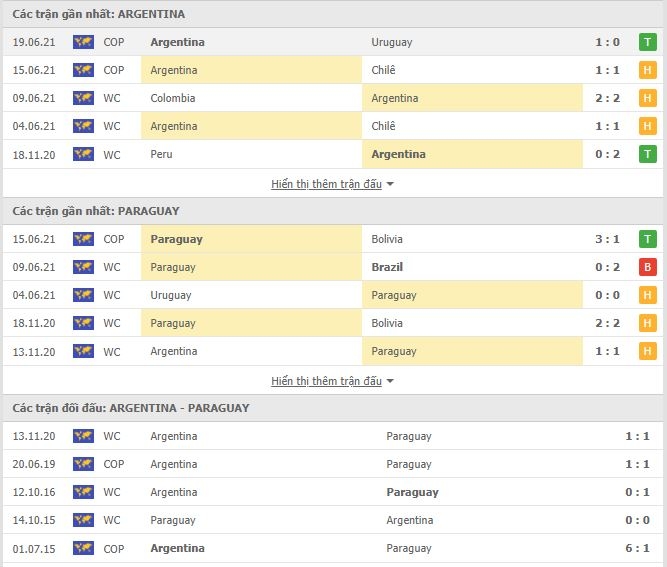The height and width of the screenshot is (567, 667).
Task: Click the world flag icon on the 01.07.15 row
Action: pos(83,548)
